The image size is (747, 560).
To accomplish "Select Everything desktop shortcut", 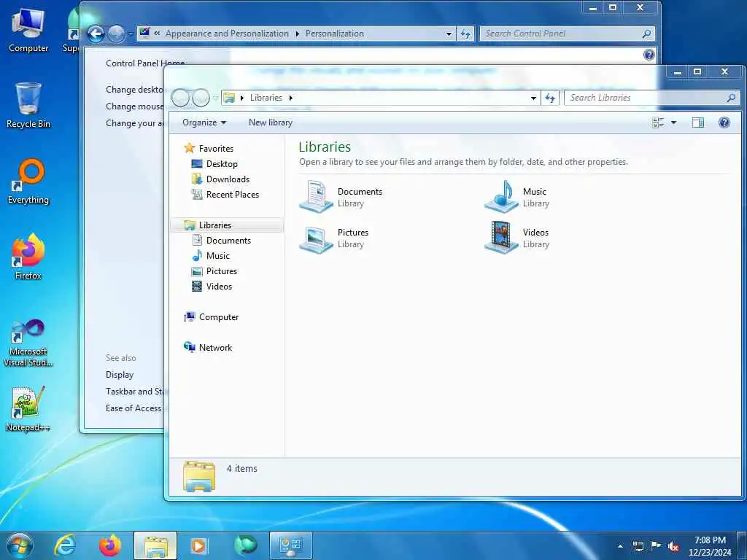I will (x=28, y=182).
